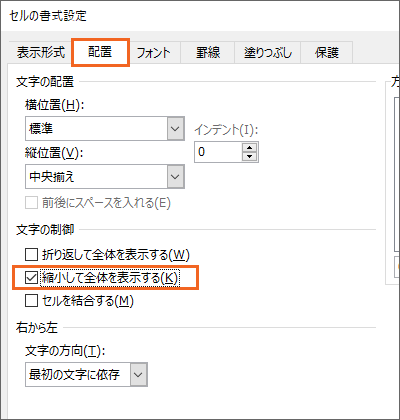
Task: Click the 標準 horizontal alignment combo box
Action: 105,129
